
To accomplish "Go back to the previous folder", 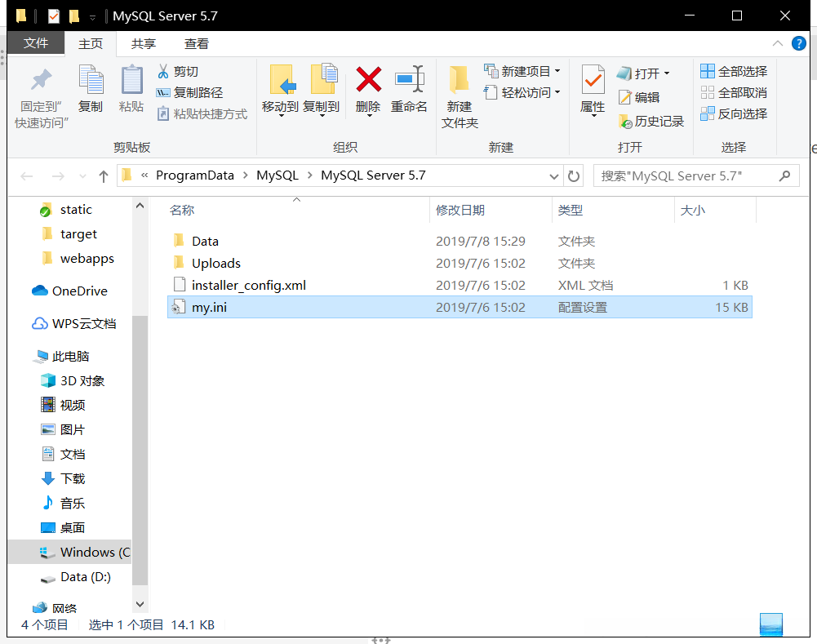I will [27, 176].
